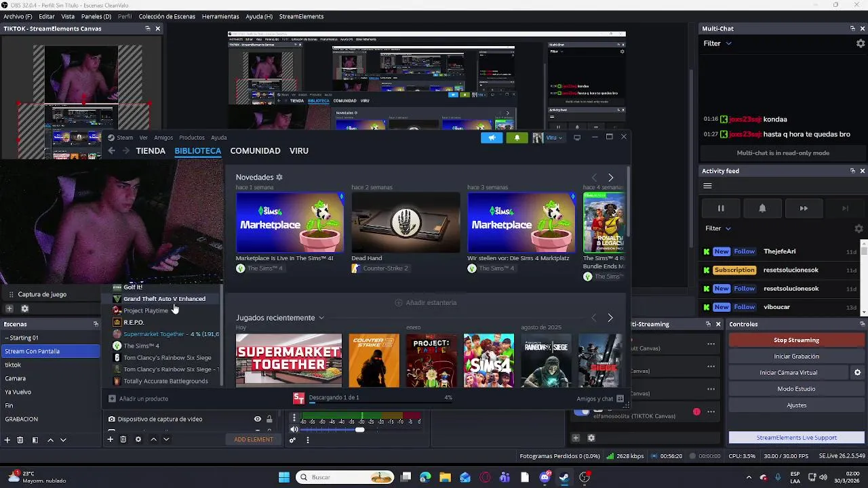
Task: Open the Activity feed filter settings gear
Action: click(859, 228)
